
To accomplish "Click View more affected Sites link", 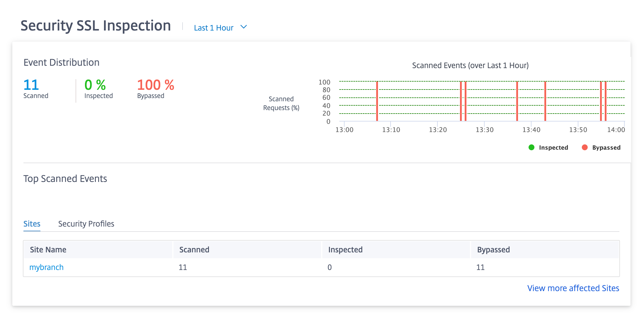I will click(573, 288).
